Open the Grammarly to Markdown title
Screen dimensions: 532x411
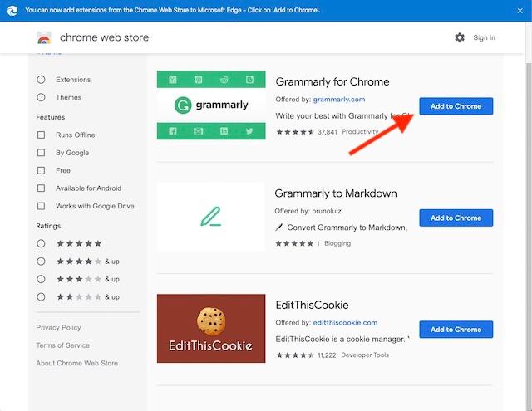[336, 193]
